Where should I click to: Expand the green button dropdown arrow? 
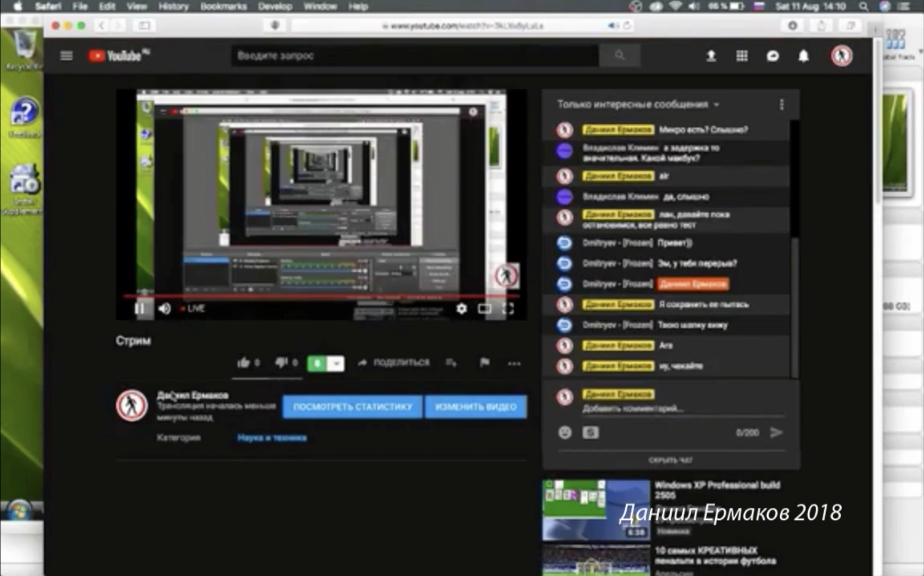point(336,363)
